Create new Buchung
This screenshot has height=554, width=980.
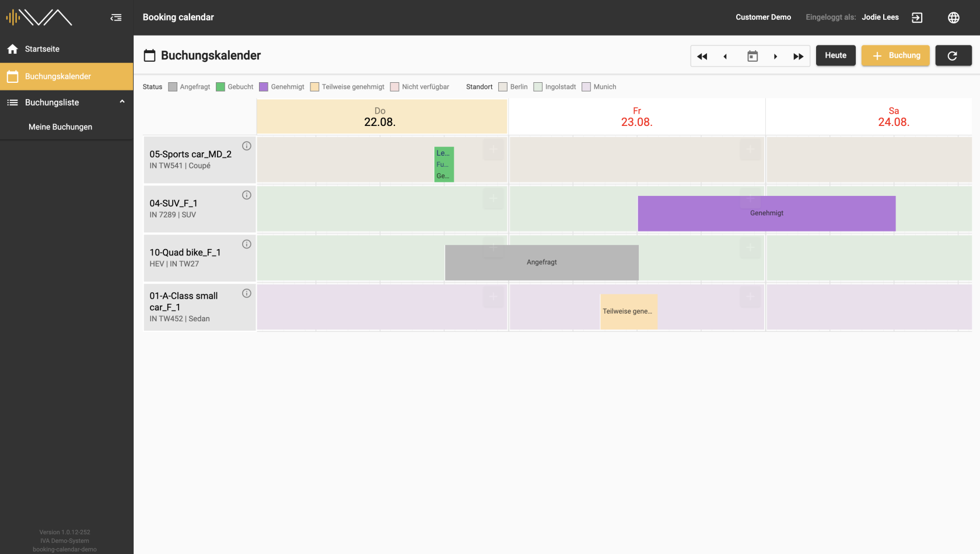click(895, 55)
